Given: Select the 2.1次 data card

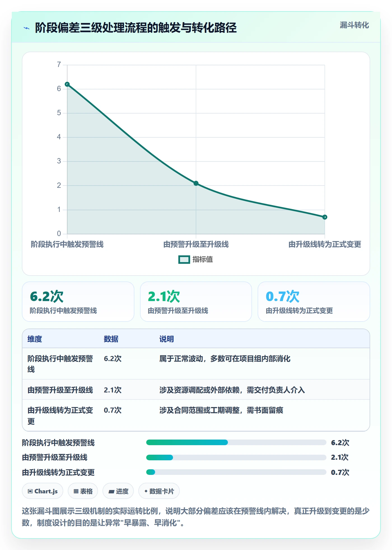Looking at the screenshot, I should click(196, 302).
